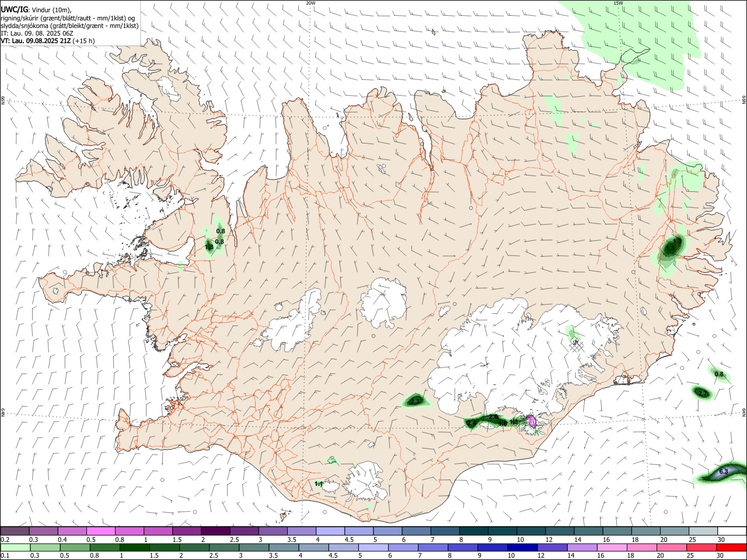
Task: Click the bright magenta 0.5 snow legend swatch
Action: coord(101,531)
